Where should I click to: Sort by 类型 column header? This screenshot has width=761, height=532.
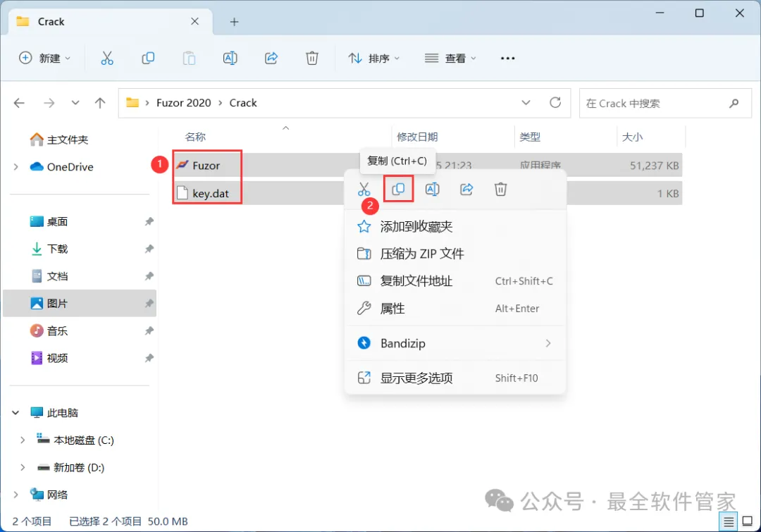tap(530, 137)
